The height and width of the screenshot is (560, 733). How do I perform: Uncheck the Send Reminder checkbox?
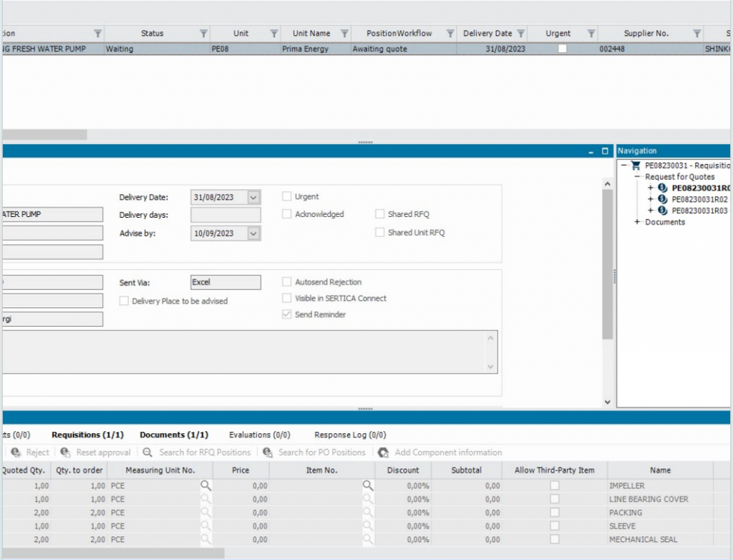[286, 314]
